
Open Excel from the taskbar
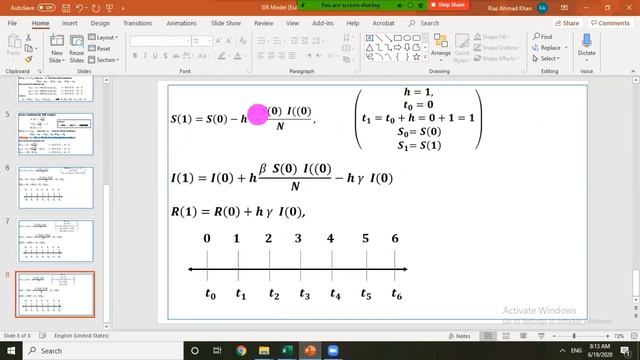pyautogui.click(x=287, y=351)
